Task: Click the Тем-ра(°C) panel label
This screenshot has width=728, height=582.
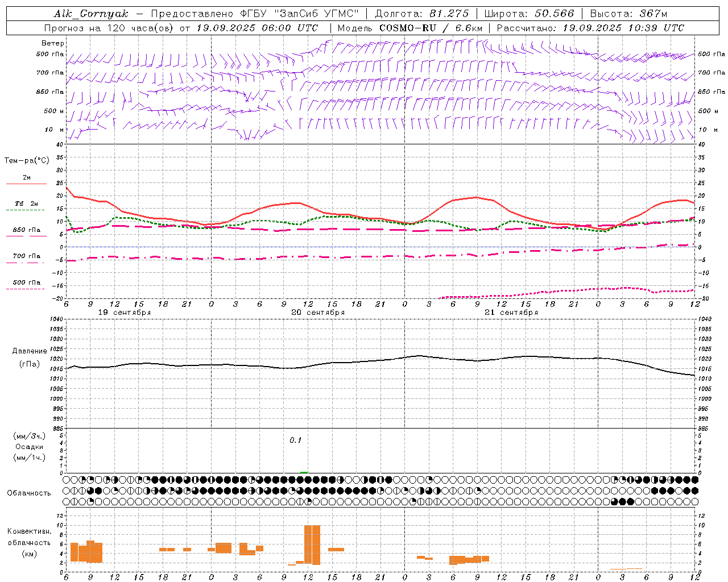Action: 27,161
